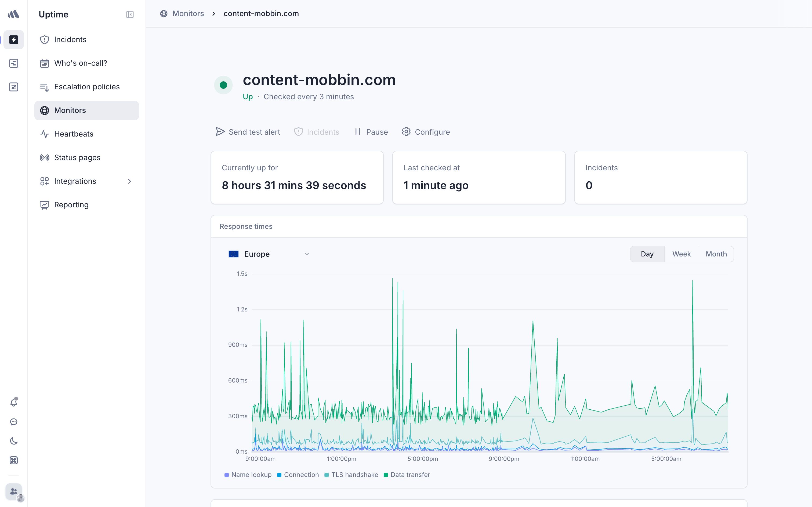
Task: Toggle Data transfer series in legend
Action: point(407,475)
